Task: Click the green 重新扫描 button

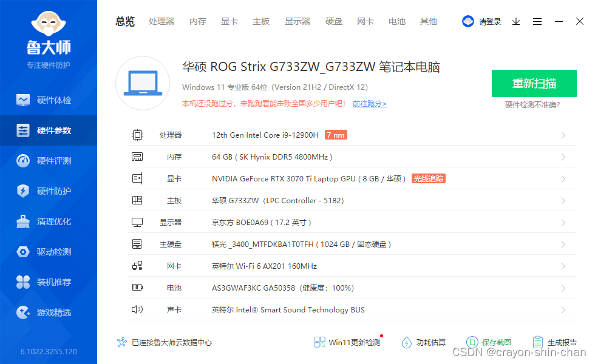Action: tap(534, 84)
